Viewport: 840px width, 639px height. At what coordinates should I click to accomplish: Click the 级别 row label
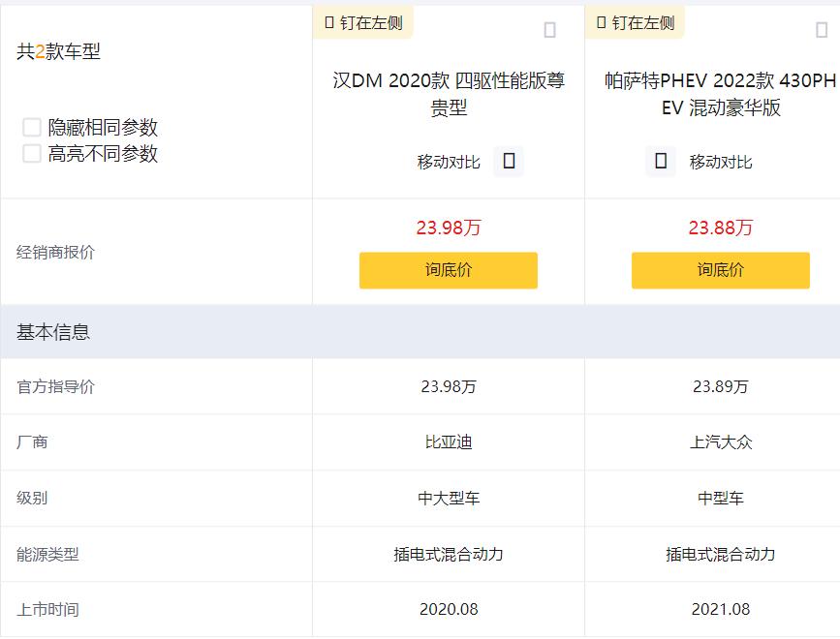[32, 499]
